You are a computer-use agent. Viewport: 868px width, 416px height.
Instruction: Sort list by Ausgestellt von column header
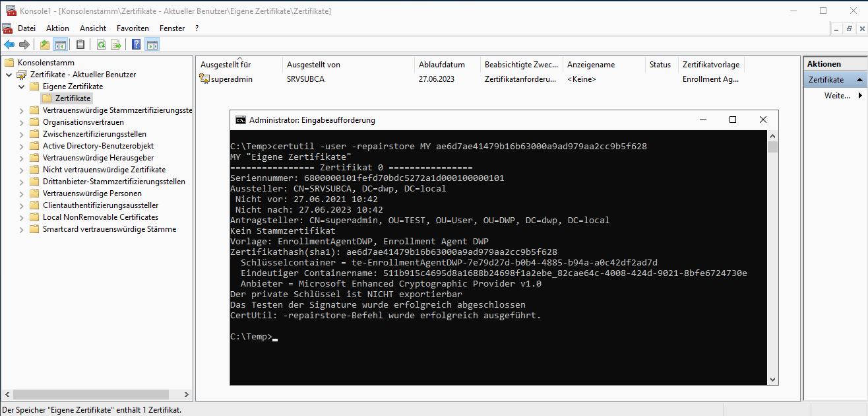(x=313, y=65)
